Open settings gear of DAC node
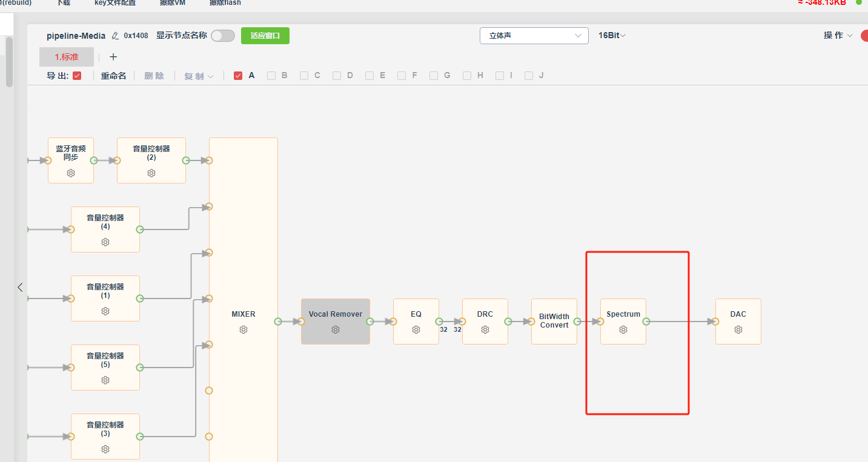The width and height of the screenshot is (868, 462). point(738,330)
